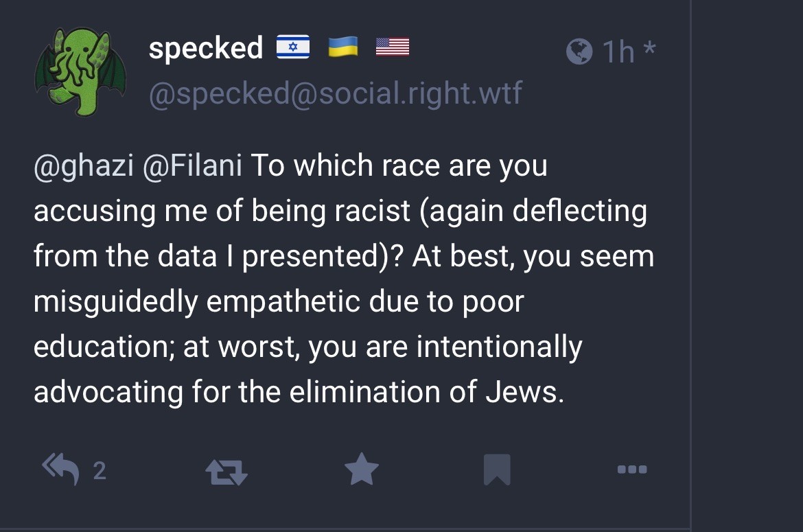The width and height of the screenshot is (803, 532).
Task: Bookmark this post
Action: point(497,470)
